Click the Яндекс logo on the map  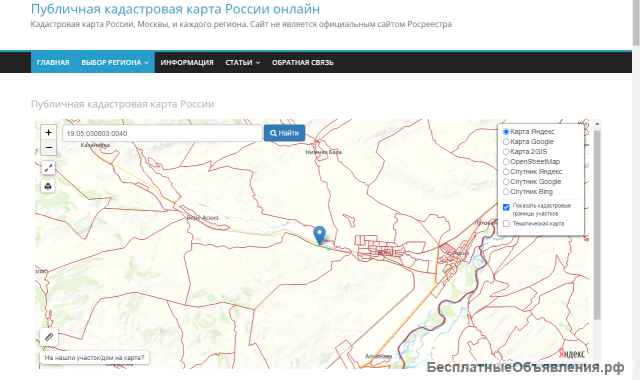click(572, 353)
